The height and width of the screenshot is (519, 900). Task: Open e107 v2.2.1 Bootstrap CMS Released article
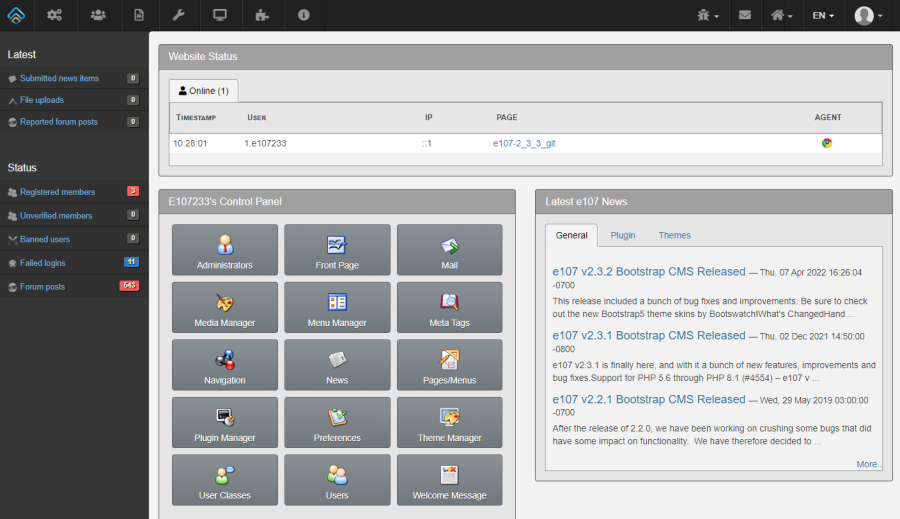click(649, 399)
